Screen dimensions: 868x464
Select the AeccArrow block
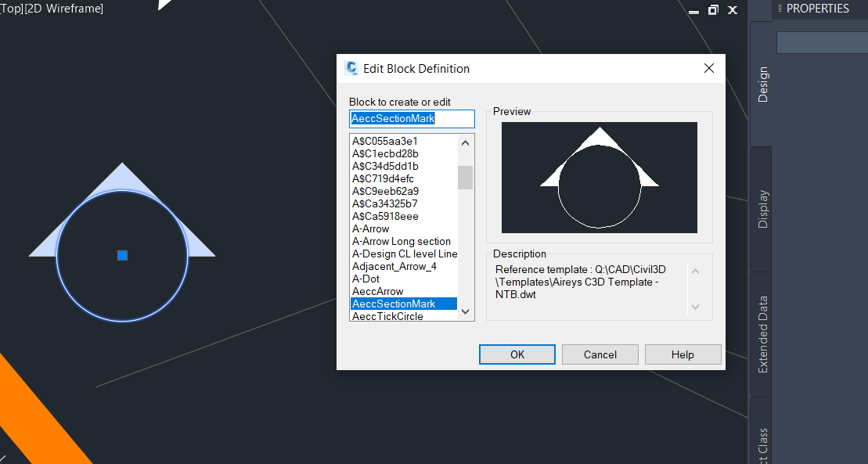pos(404,291)
